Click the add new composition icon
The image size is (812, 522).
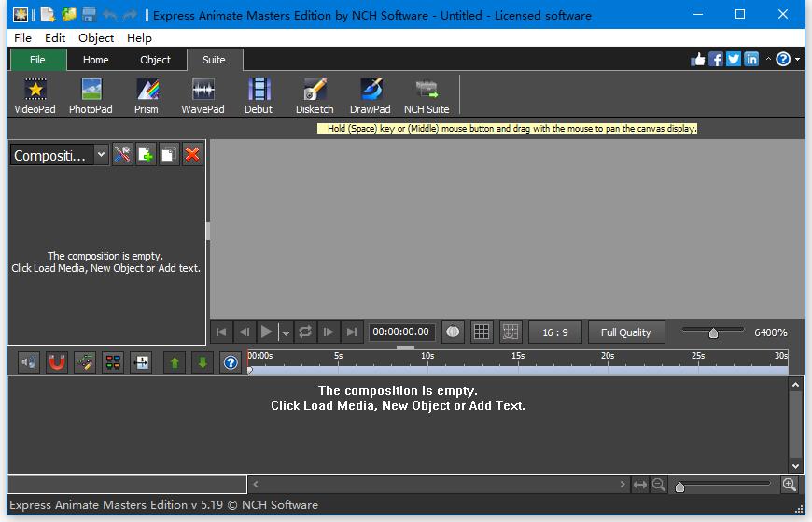(146, 154)
